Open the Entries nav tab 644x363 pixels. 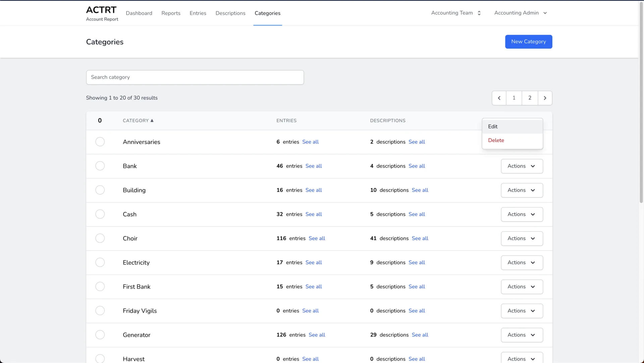[x=198, y=13]
